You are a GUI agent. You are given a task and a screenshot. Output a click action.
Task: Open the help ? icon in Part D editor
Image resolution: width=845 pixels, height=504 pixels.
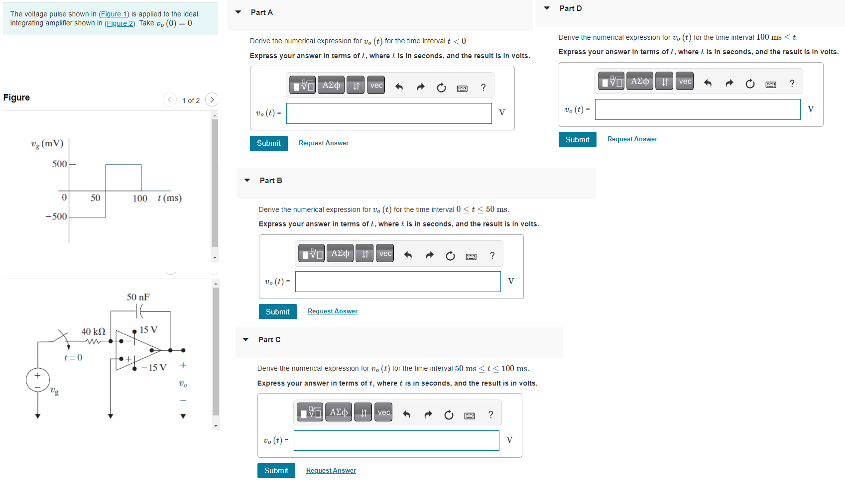(x=792, y=83)
